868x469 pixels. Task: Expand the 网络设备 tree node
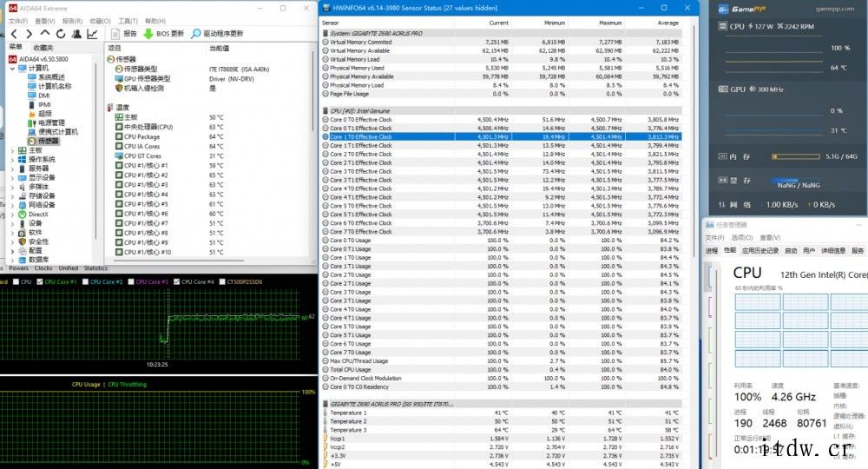(x=13, y=205)
